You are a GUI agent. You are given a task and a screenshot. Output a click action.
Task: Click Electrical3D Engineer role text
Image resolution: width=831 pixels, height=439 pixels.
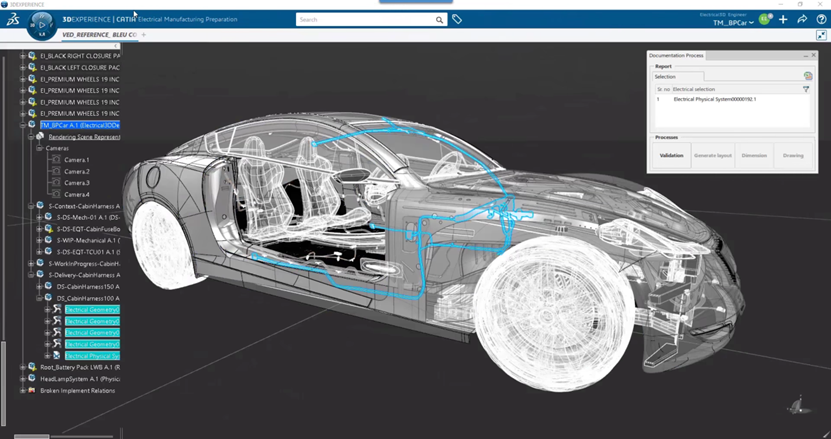723,15
